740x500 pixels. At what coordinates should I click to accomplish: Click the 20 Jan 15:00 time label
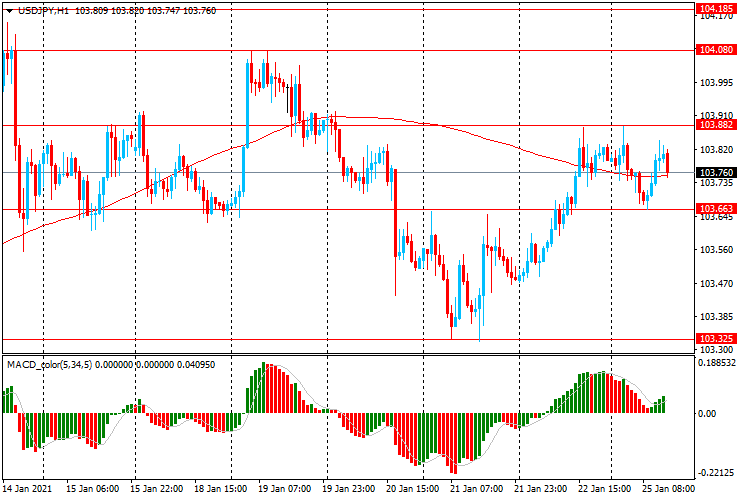412,489
